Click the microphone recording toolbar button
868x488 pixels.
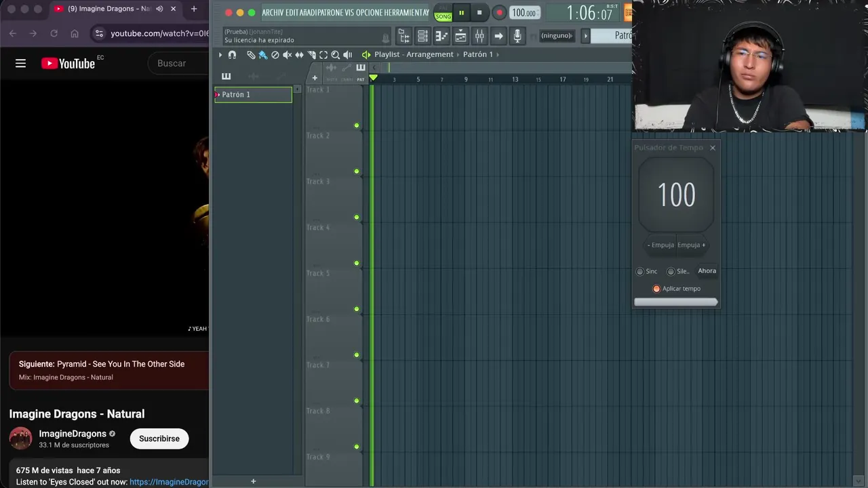517,35
